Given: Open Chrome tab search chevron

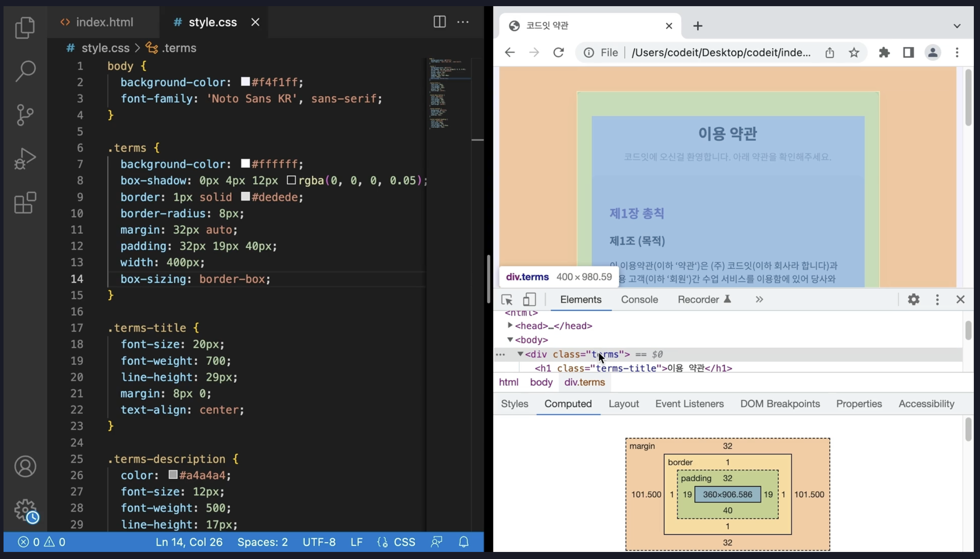Looking at the screenshot, I should (x=957, y=26).
